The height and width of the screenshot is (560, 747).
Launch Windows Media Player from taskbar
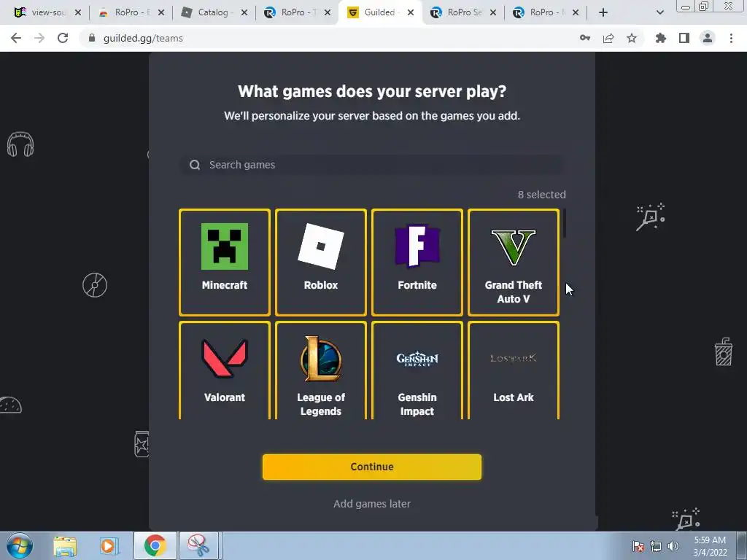coord(108,545)
